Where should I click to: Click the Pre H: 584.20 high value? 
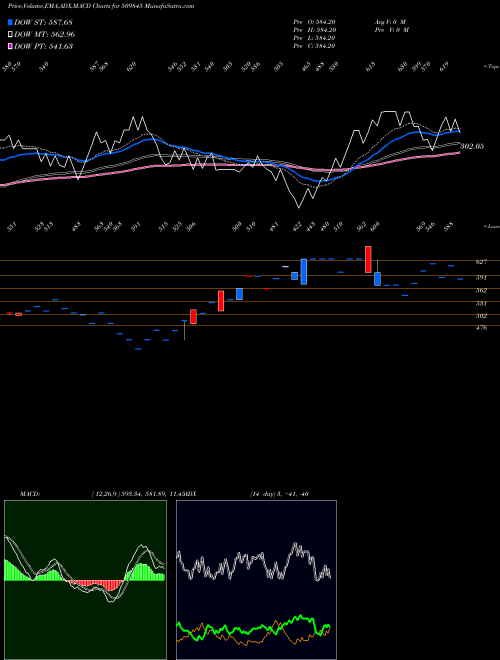(314, 30)
